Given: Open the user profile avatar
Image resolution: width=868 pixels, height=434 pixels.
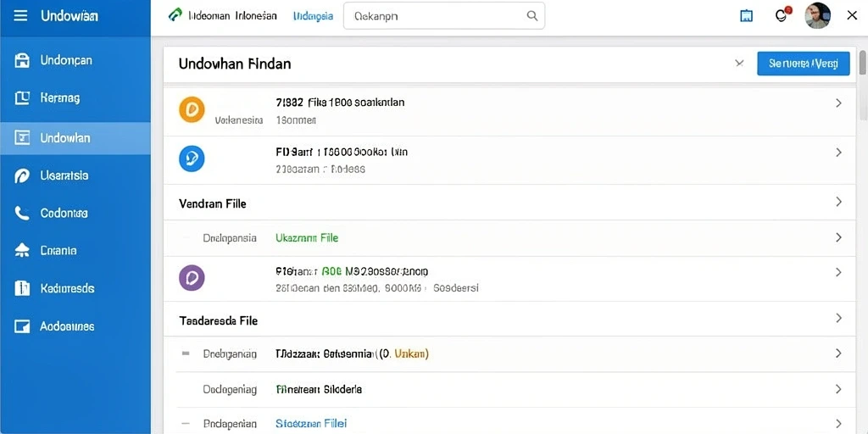Looking at the screenshot, I should tap(817, 15).
